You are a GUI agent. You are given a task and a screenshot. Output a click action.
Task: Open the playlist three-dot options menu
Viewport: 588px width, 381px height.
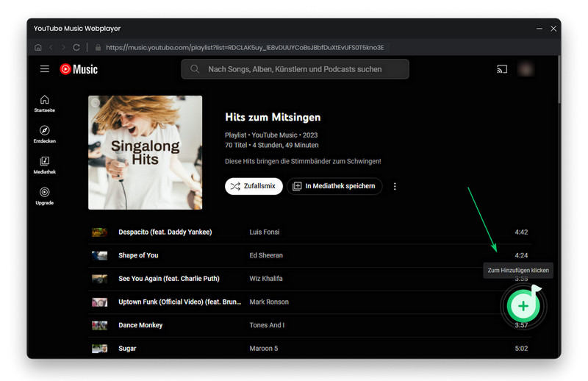click(395, 186)
